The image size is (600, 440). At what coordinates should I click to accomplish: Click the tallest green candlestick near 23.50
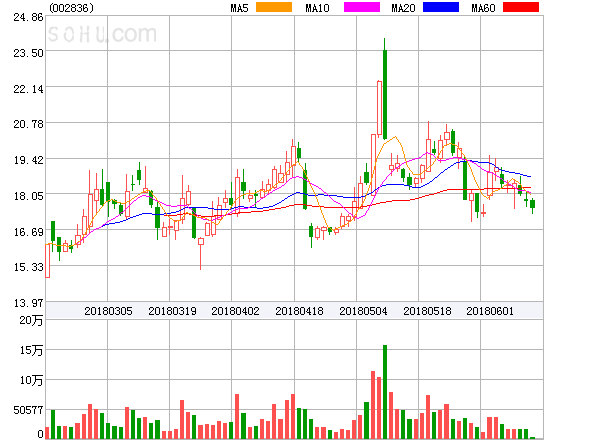tap(385, 89)
